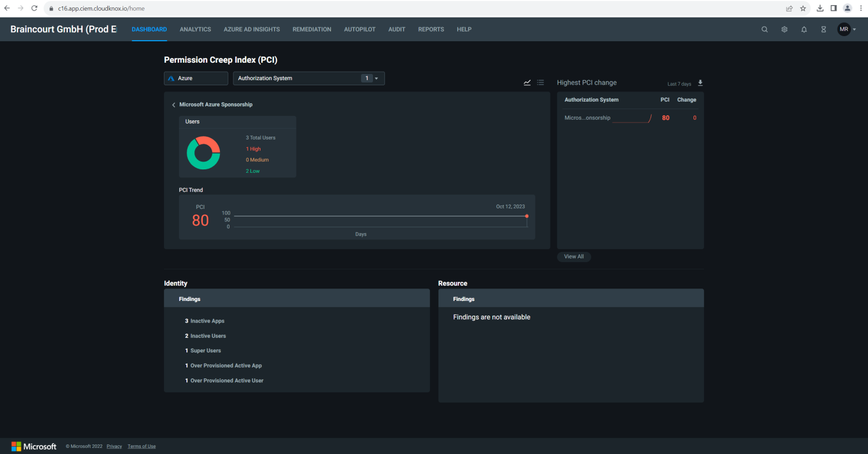
Task: Select the Inactive Apps finding
Action: tap(206, 321)
